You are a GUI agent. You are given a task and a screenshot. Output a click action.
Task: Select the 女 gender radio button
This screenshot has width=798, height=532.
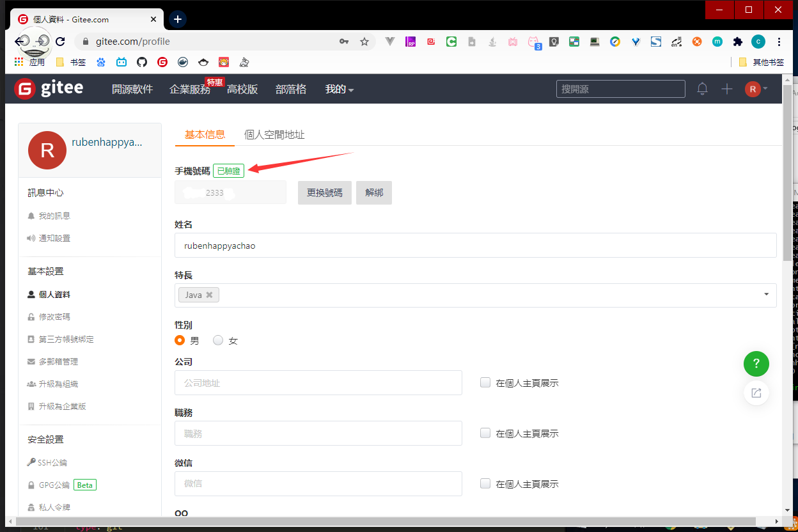[x=218, y=340]
